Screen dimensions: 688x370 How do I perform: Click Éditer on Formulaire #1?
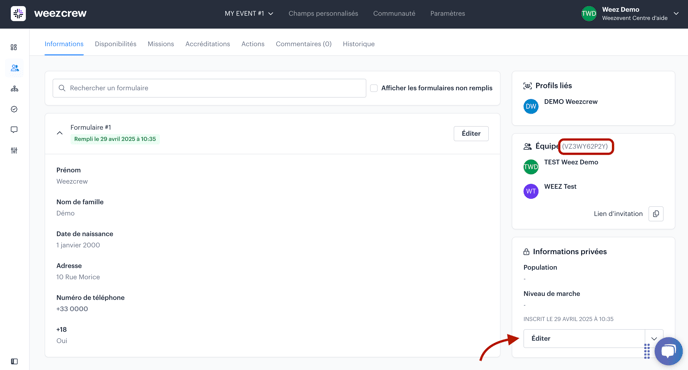[x=471, y=133]
